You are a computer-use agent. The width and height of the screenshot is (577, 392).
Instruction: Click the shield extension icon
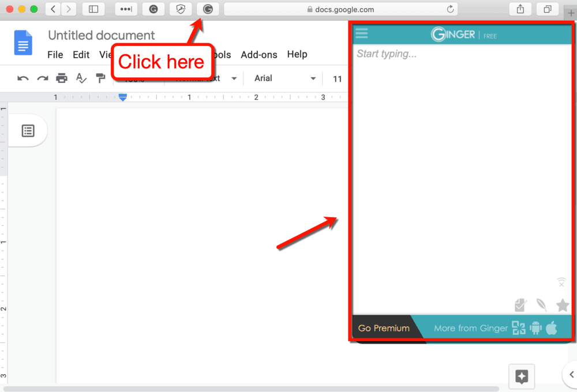[x=180, y=9]
